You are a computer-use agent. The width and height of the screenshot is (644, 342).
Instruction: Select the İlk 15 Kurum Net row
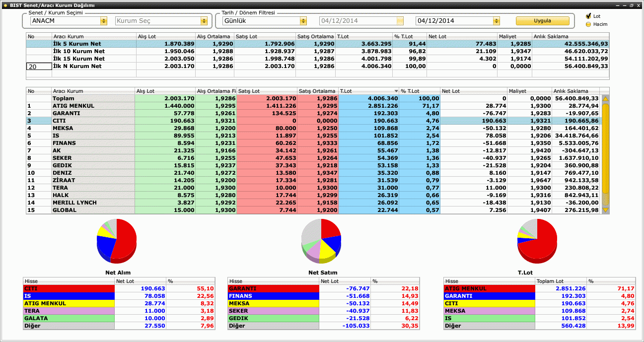click(x=318, y=59)
